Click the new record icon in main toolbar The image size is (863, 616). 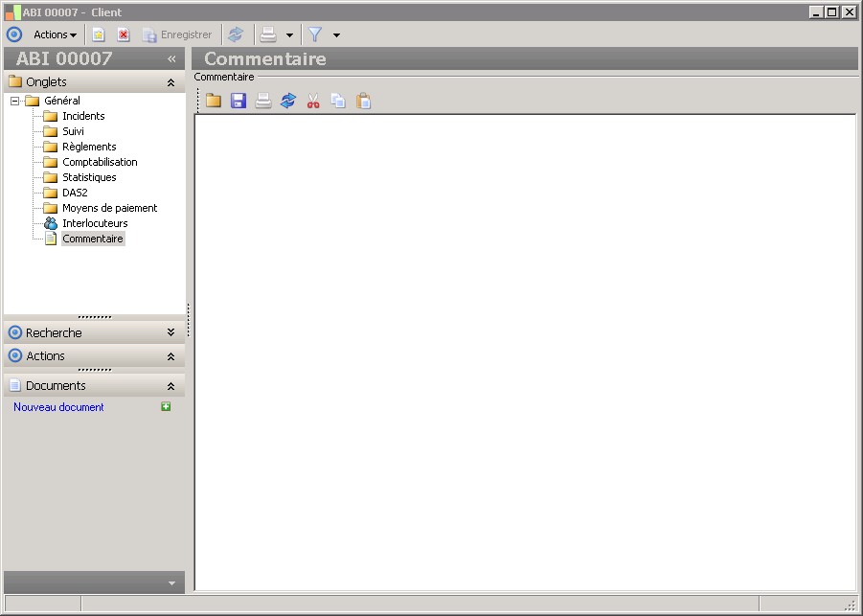coord(98,34)
